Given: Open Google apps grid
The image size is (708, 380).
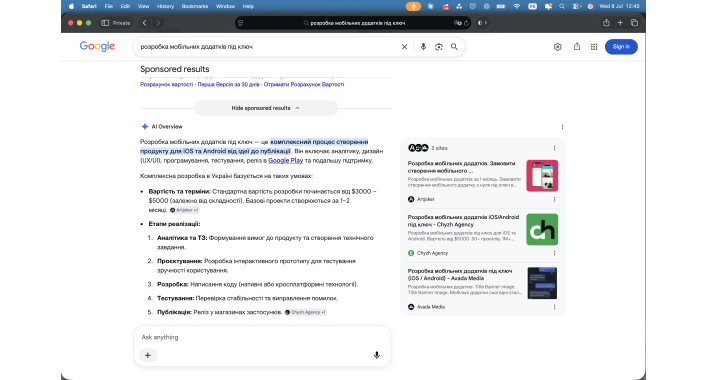Looking at the screenshot, I should (594, 47).
